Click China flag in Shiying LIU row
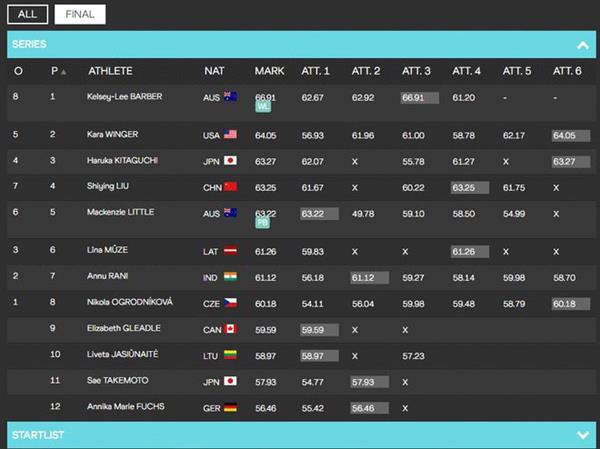The width and height of the screenshot is (600, 449). click(230, 186)
